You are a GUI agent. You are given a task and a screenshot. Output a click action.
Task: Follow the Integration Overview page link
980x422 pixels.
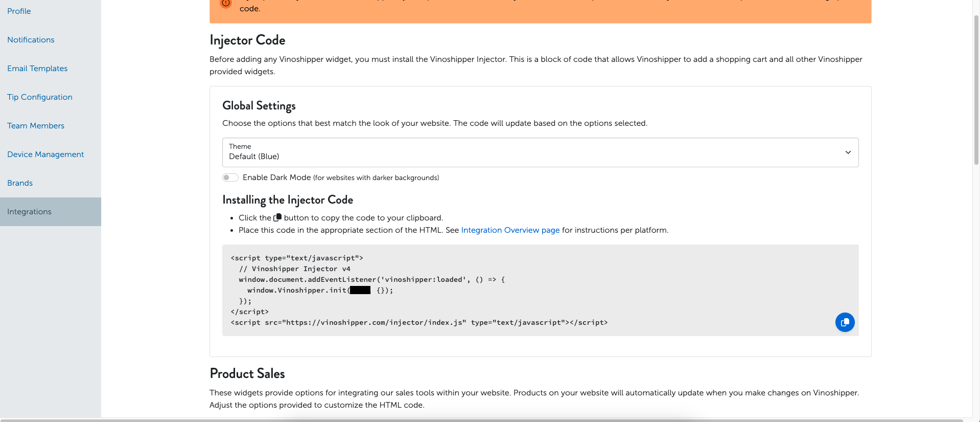coord(510,230)
